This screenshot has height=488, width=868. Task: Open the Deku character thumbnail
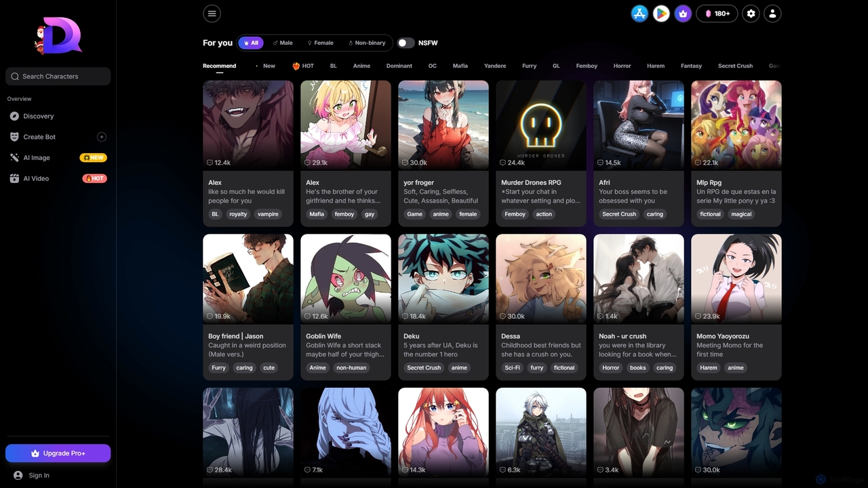443,279
